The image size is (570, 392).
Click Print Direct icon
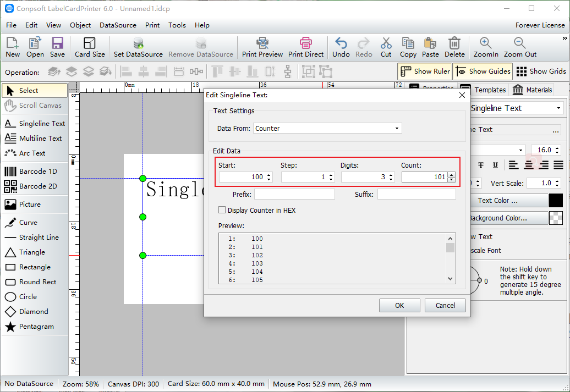306,47
